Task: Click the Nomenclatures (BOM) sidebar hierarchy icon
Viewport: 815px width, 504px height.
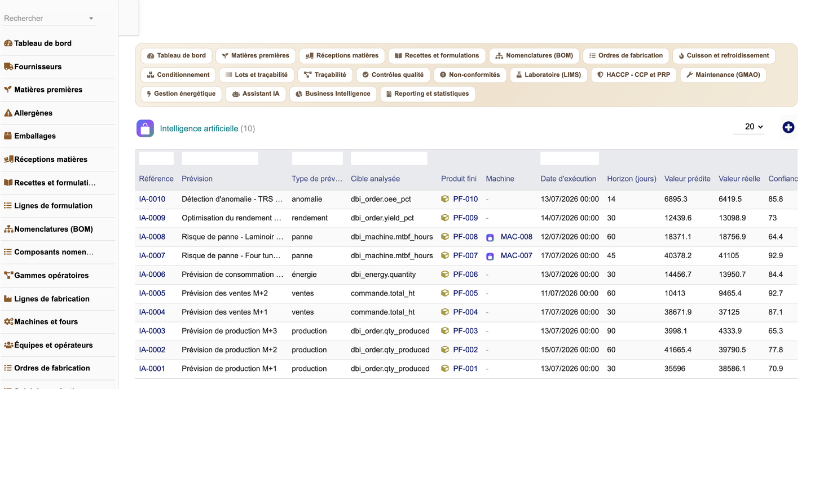Action: click(8, 229)
